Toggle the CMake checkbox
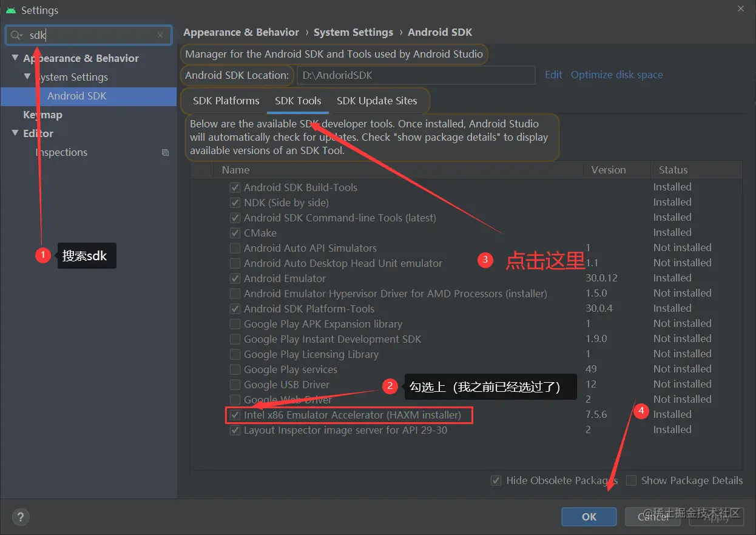756x535 pixels. (235, 233)
